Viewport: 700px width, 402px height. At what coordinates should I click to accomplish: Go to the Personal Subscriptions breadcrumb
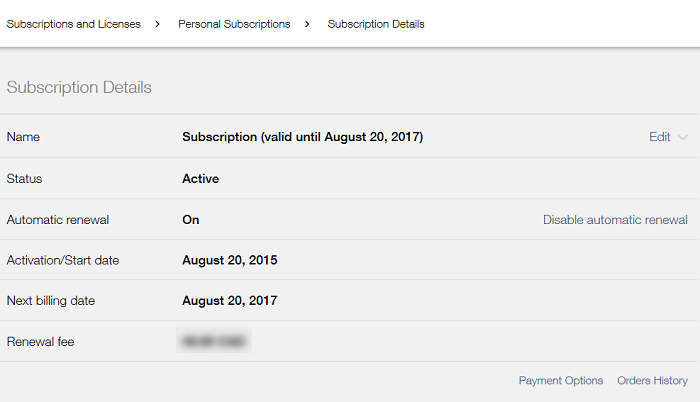tap(234, 24)
